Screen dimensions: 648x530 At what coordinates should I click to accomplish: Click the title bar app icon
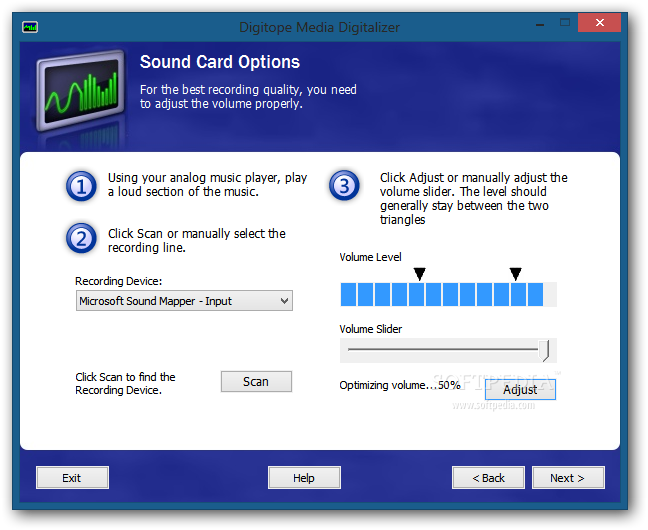[30, 27]
